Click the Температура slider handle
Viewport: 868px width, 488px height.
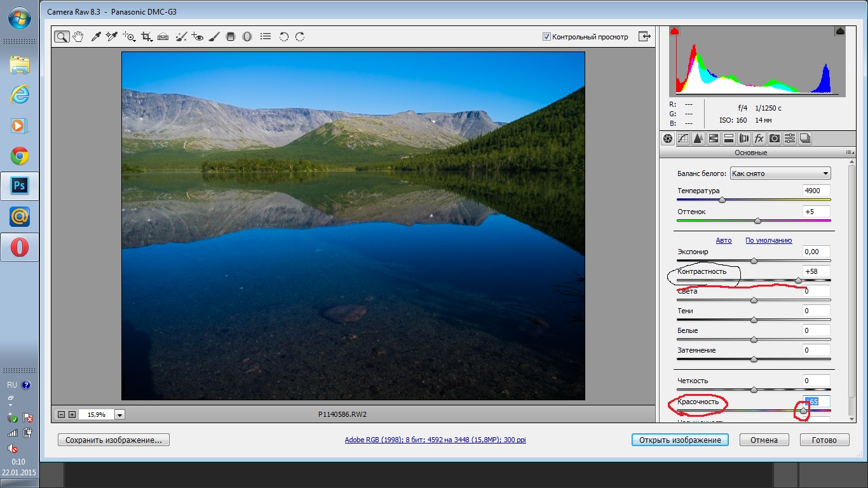[x=722, y=200]
